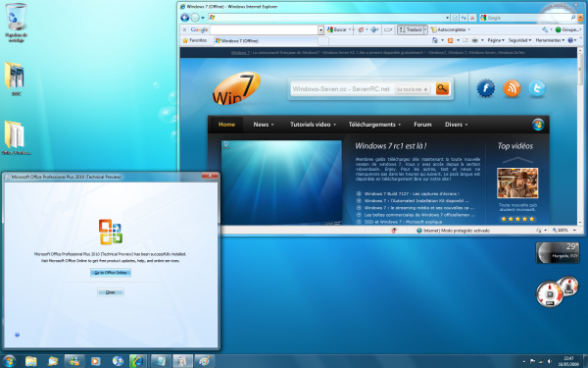Expand the address bar history dropdown

[x=447, y=18]
